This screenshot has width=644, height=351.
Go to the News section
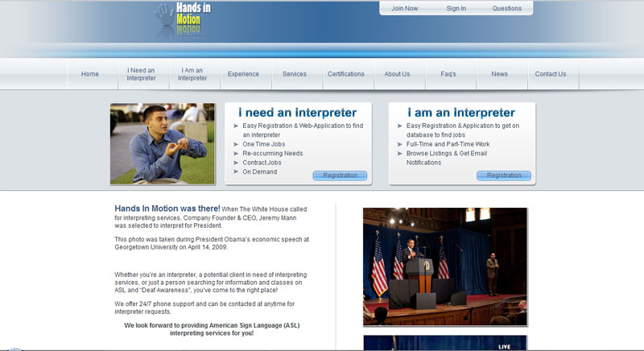click(499, 74)
